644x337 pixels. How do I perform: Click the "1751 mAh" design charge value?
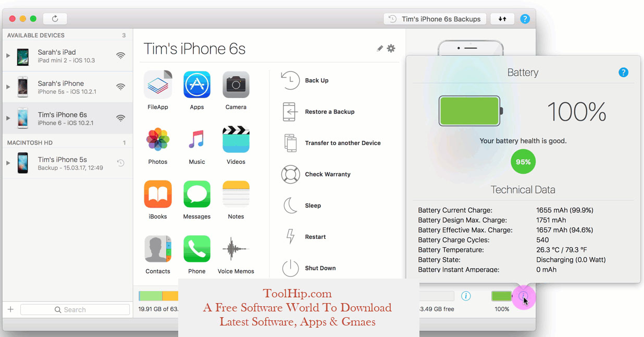pyautogui.click(x=551, y=220)
